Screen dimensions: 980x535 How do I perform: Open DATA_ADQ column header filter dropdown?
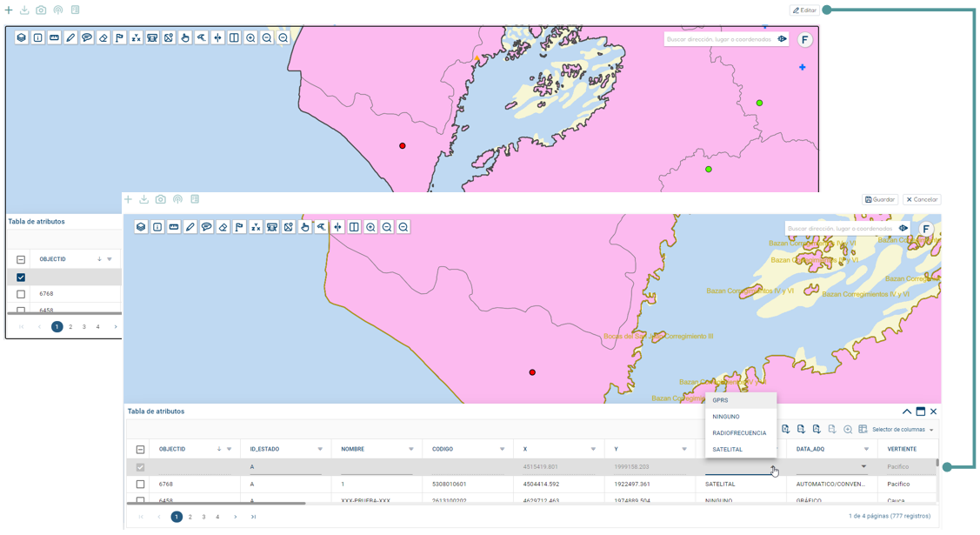(866, 450)
